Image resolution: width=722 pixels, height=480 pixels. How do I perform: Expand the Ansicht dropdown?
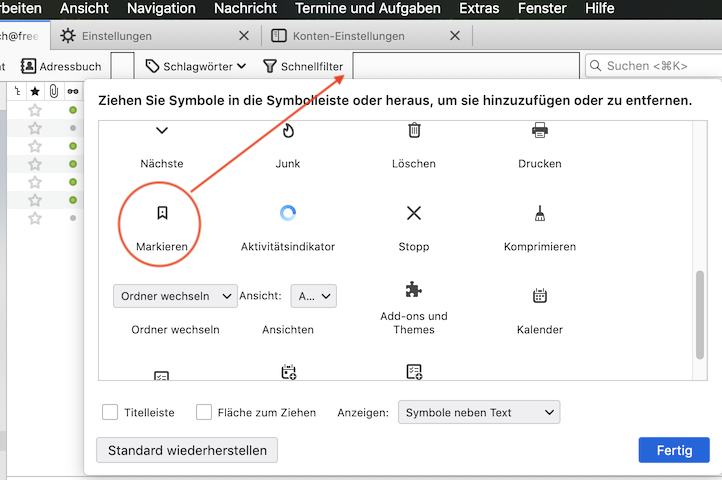pyautogui.click(x=313, y=296)
